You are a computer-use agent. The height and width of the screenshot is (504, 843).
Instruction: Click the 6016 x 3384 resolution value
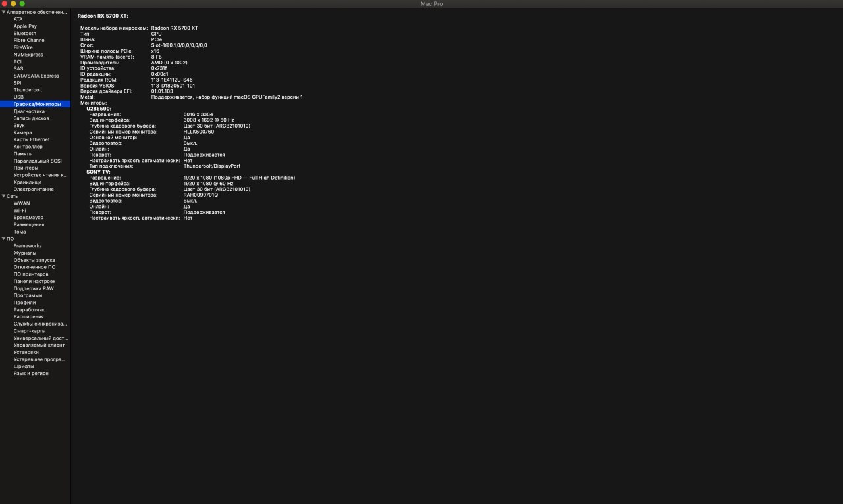(198, 114)
